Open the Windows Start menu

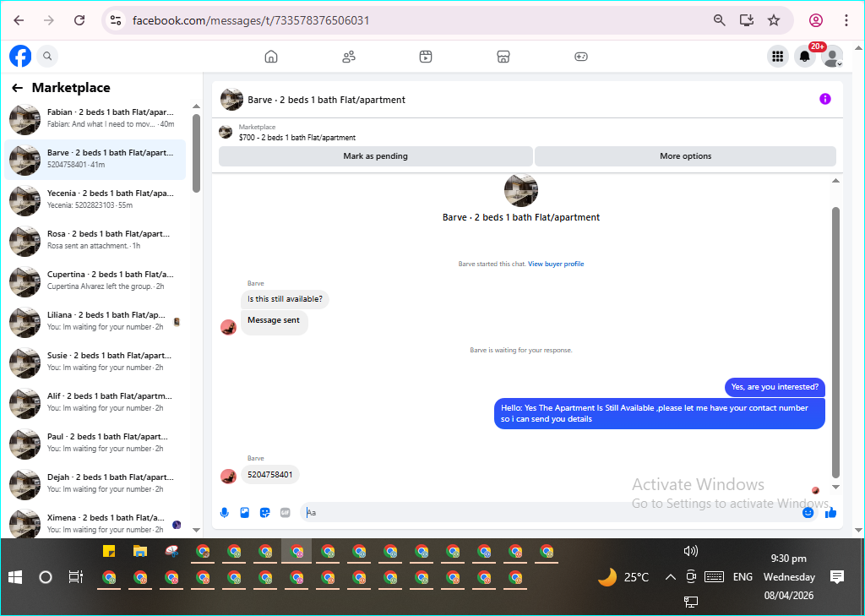[x=15, y=577]
